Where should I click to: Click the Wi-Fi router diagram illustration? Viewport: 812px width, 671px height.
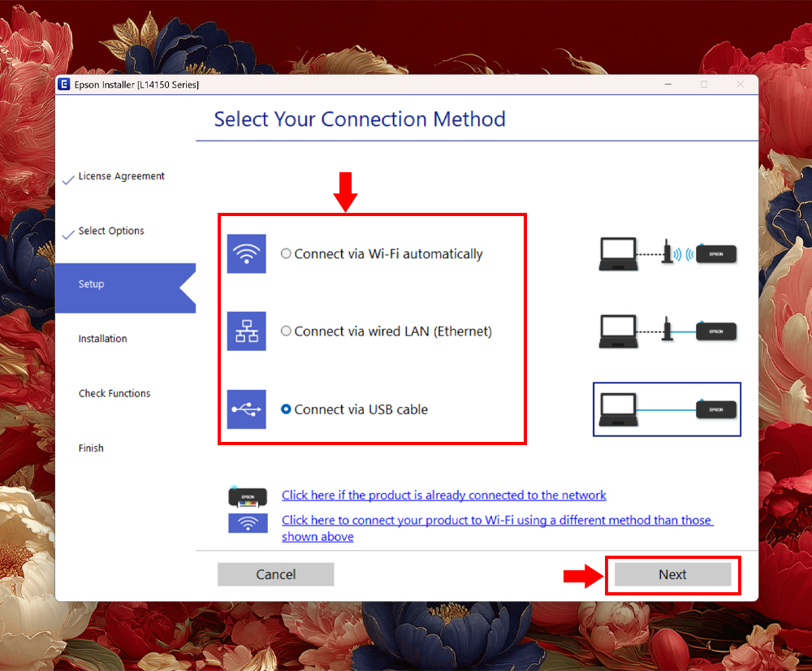point(667,254)
